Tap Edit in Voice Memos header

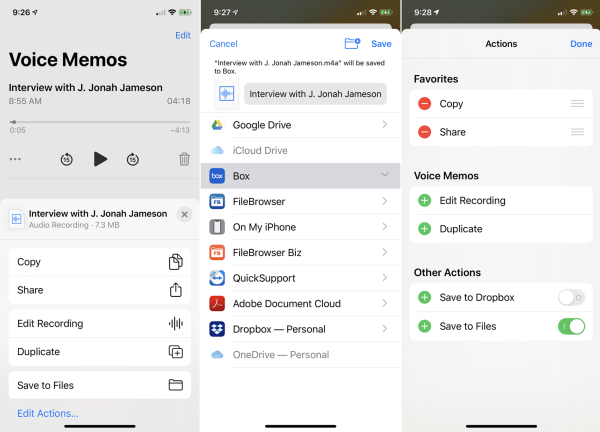pyautogui.click(x=183, y=35)
